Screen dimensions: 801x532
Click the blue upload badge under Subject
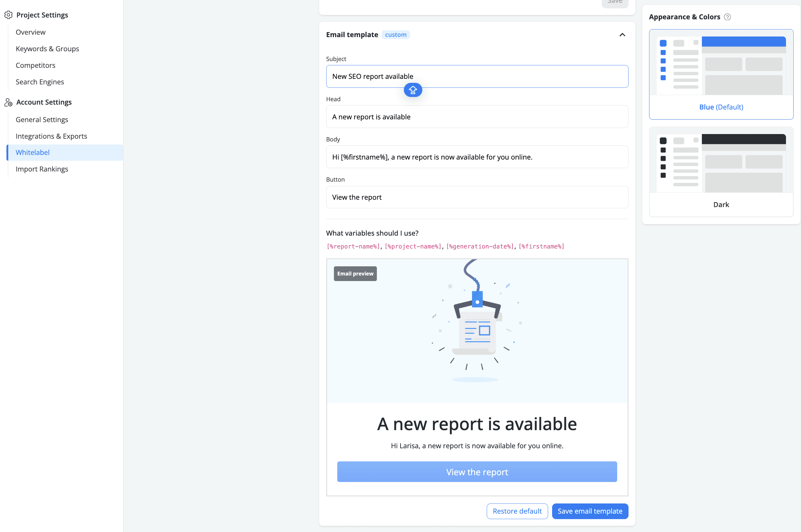coord(413,90)
